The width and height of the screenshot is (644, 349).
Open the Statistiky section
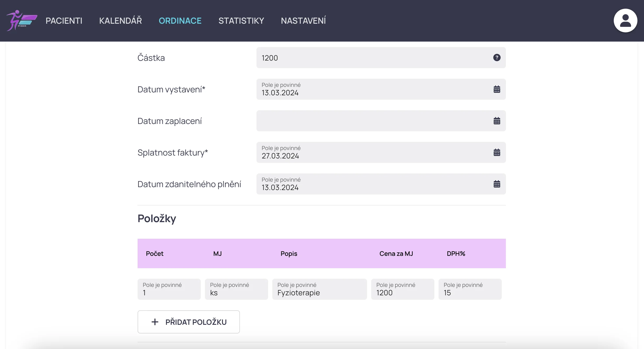point(241,21)
